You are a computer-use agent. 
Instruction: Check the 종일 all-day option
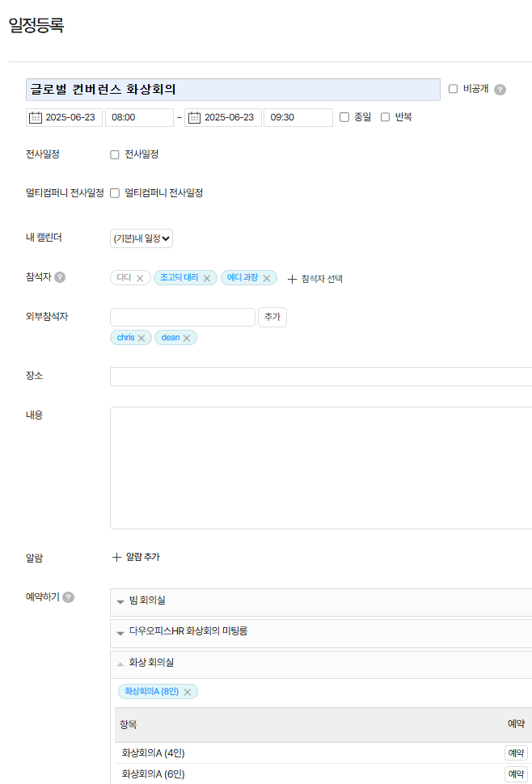(x=344, y=117)
